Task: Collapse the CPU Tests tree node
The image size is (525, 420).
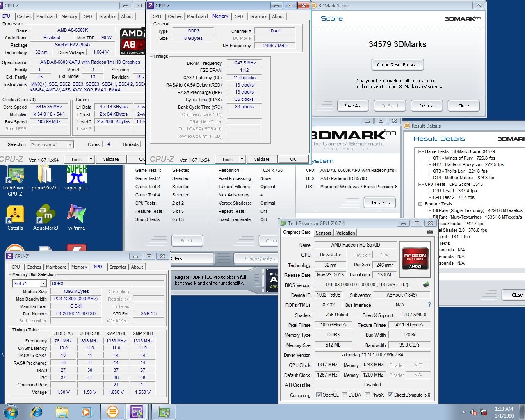Action: pos(420,184)
